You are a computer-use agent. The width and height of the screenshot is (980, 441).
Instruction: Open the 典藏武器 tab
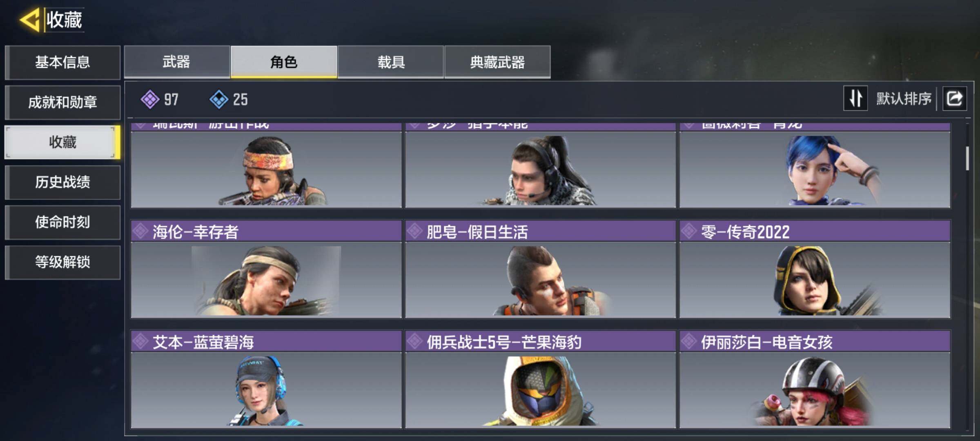coord(497,62)
